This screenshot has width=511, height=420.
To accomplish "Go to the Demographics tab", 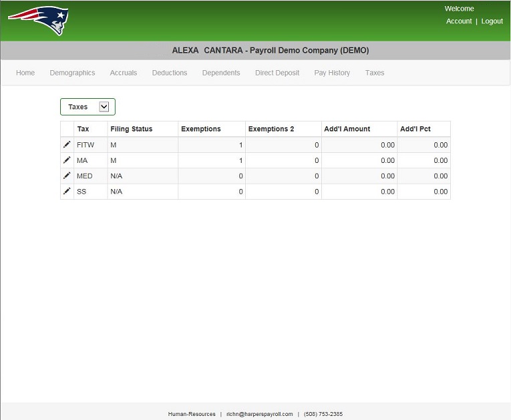I will click(x=72, y=73).
